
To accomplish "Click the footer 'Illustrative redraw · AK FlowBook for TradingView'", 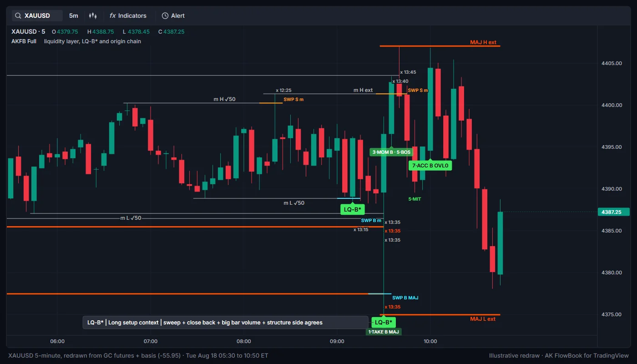I will pyautogui.click(x=559, y=355).
